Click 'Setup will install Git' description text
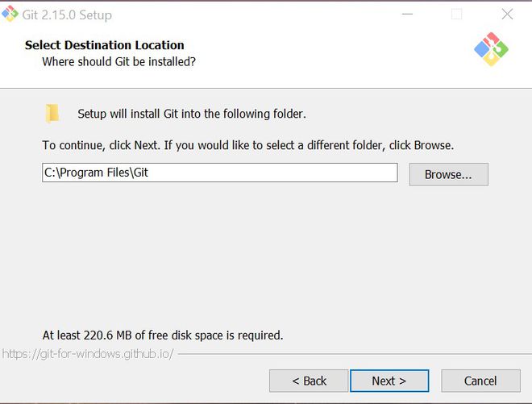Image resolution: width=532 pixels, height=404 pixels. 192,114
